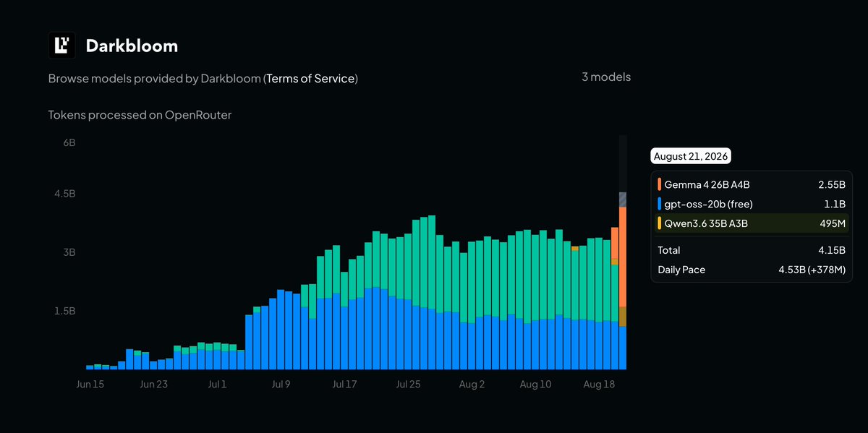Click the 4.5B y-axis label

pos(65,194)
